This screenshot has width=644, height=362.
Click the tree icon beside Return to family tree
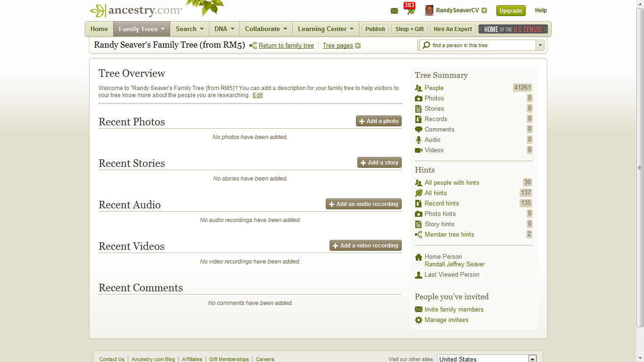coord(253,46)
